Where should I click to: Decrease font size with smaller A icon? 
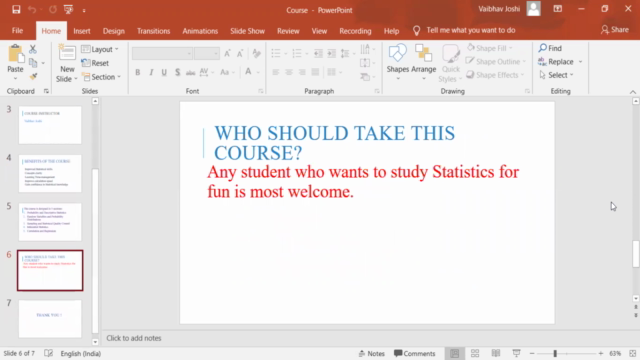[x=240, y=53]
